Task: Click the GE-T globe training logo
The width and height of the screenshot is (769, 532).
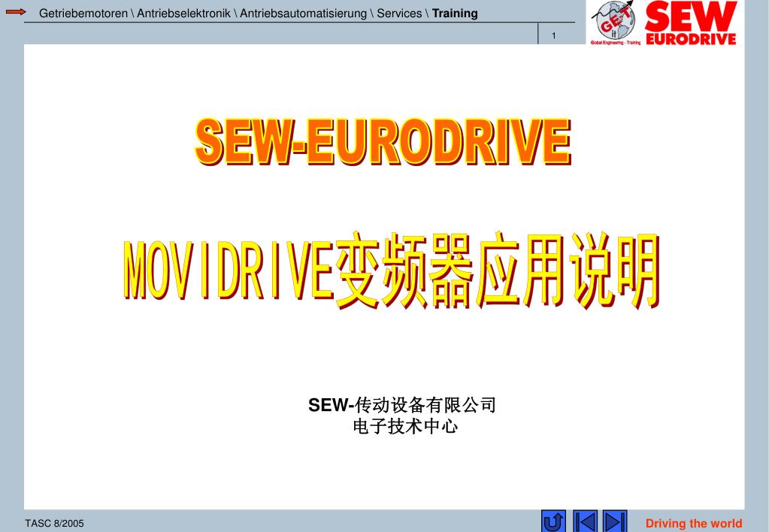Action: coord(616,23)
